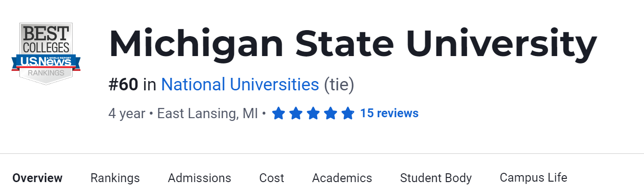
Task: Go to the Admissions tab
Action: [x=199, y=178]
